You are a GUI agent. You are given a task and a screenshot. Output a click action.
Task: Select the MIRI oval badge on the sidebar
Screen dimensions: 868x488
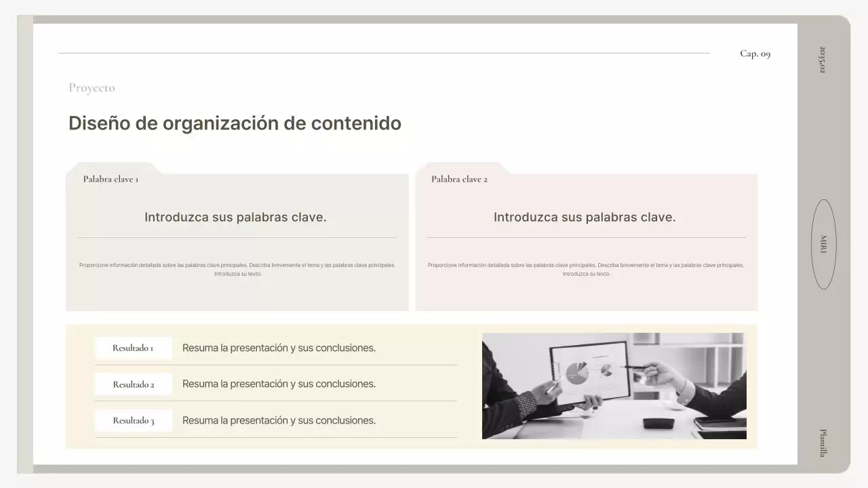click(823, 245)
